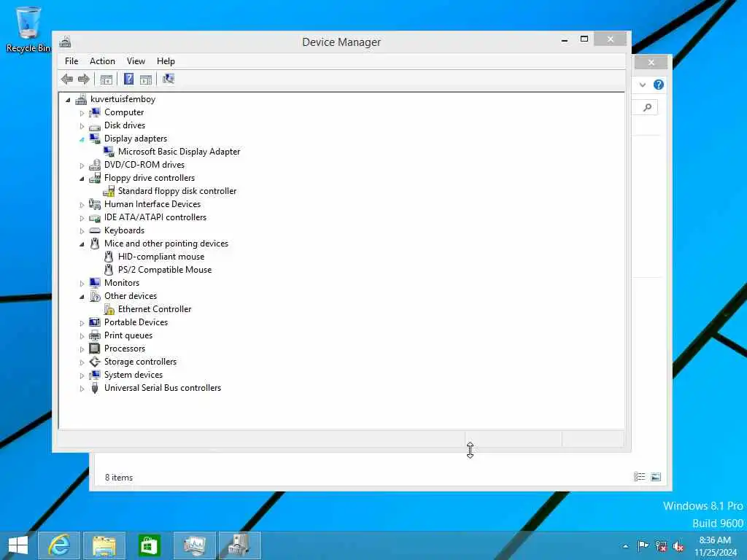This screenshot has width=747, height=560.
Task: Select the Ethernet Controller warning icon
Action: pos(109,309)
